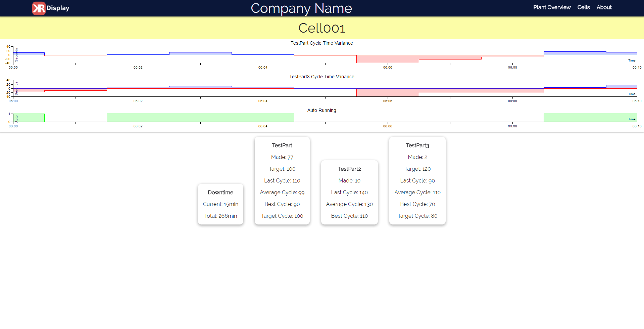The height and width of the screenshot is (329, 644).
Task: Click TestPart2 Average Cycle: 130
Action: point(349,204)
